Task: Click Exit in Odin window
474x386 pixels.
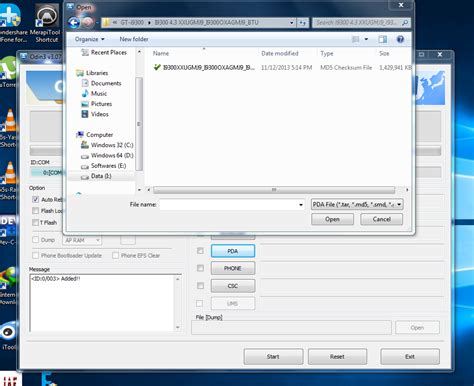Action: tap(410, 357)
